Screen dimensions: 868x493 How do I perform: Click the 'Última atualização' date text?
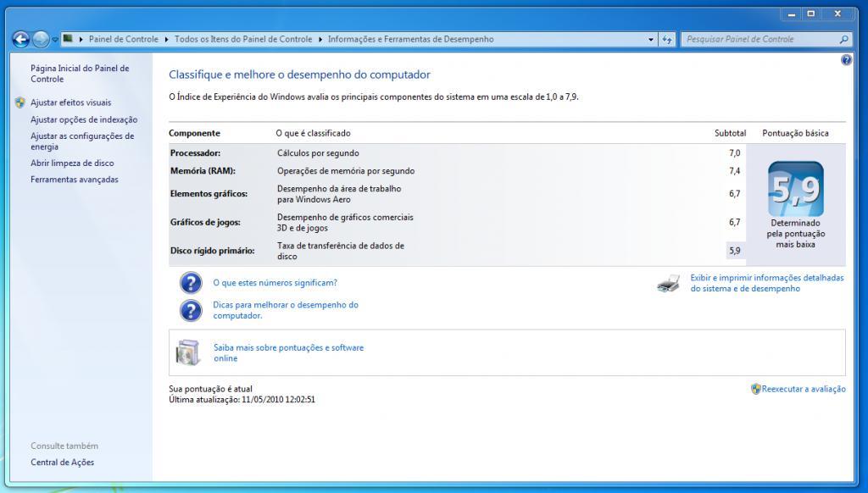(242, 400)
